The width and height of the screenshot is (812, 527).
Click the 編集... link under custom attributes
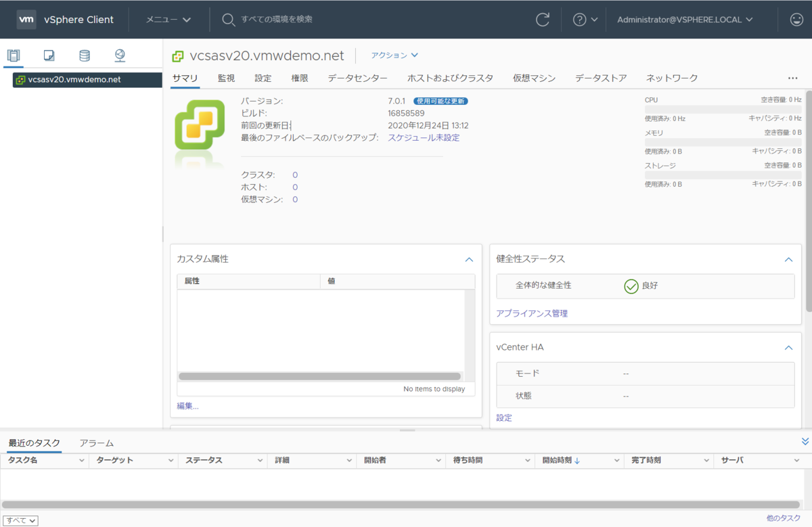(187, 406)
